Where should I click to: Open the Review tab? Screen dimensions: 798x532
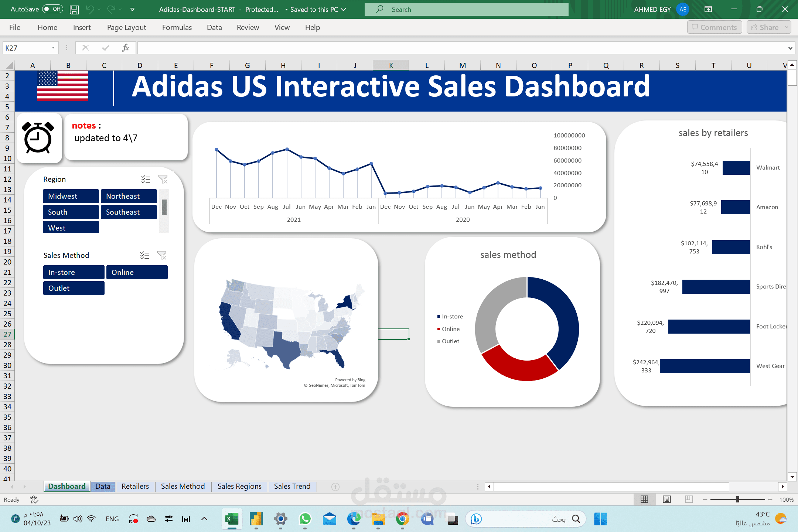(x=248, y=27)
